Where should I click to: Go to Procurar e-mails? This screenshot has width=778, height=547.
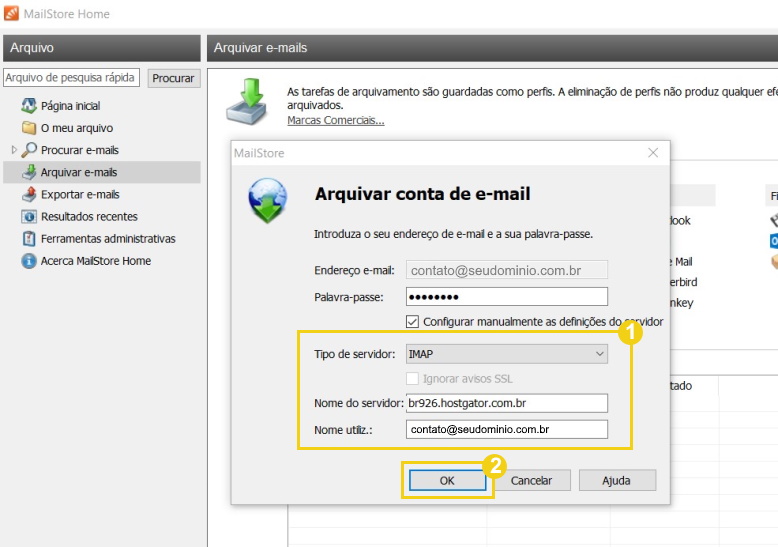(x=80, y=150)
